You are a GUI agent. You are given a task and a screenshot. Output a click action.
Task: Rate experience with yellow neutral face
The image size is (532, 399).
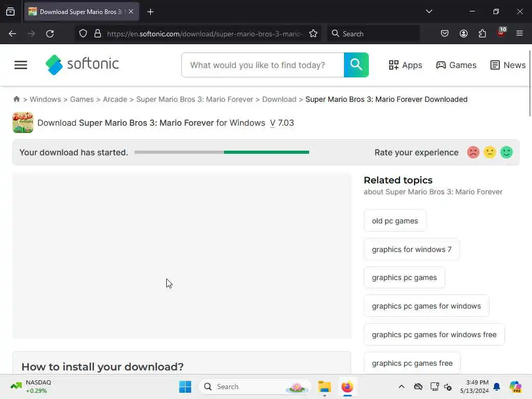489,152
